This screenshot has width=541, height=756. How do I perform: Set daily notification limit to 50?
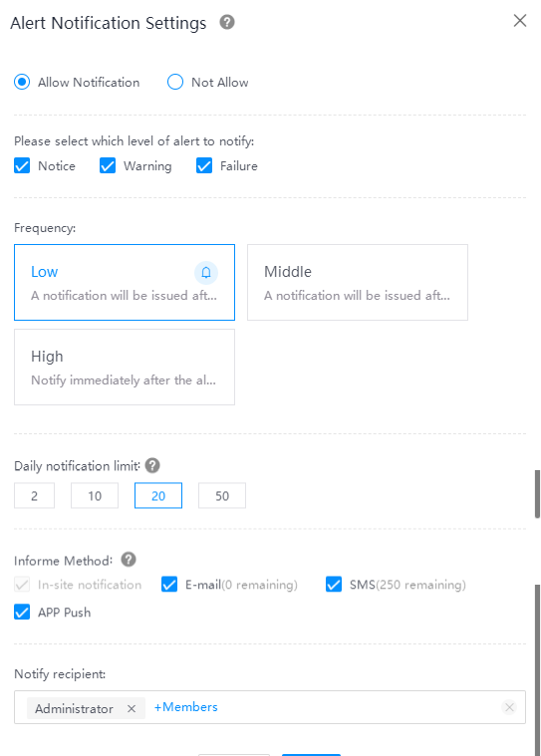pyautogui.click(x=222, y=496)
